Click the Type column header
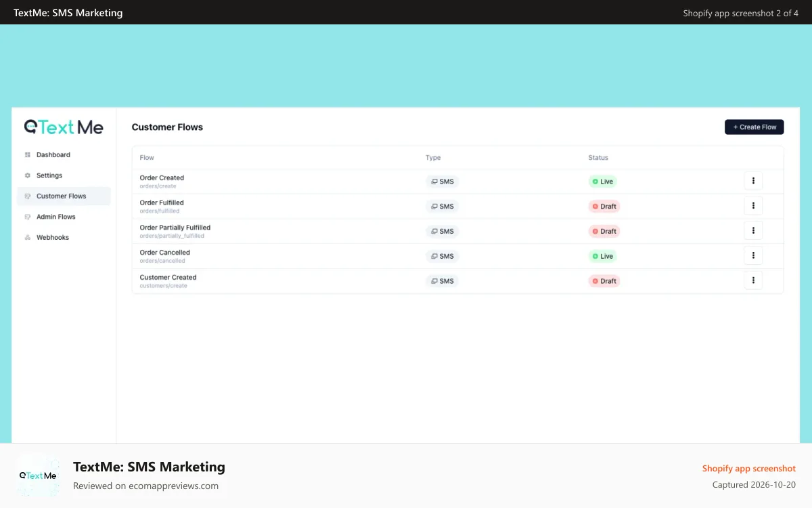Screen dimensions: 812x508 [x=433, y=158]
